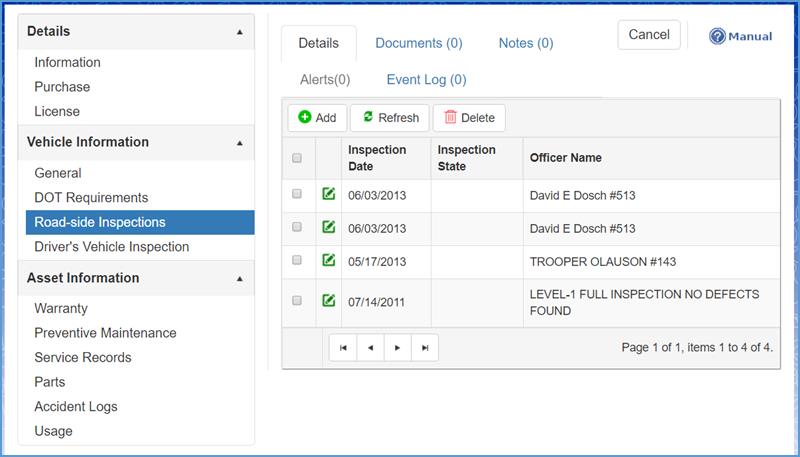The image size is (800, 457).
Task: Select the checkbox for TROOPER OLAUSON #143 row
Action: (x=297, y=261)
